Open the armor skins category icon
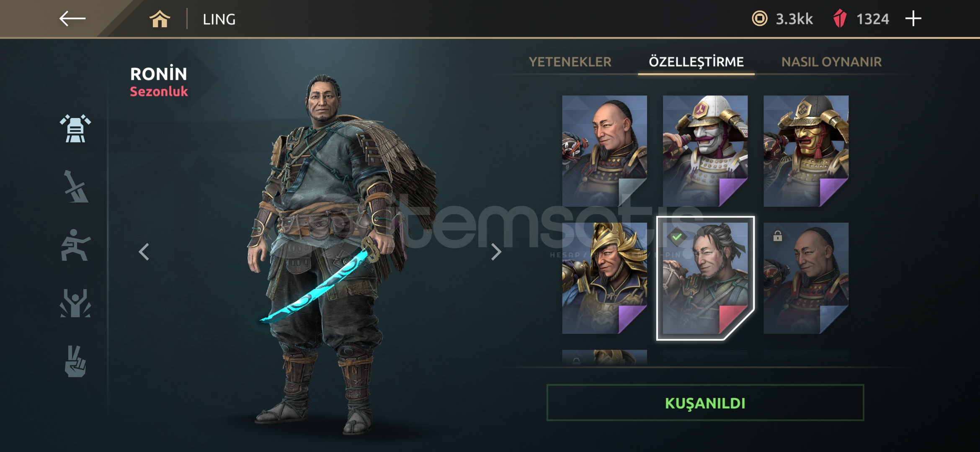This screenshot has width=980, height=452. (75, 128)
